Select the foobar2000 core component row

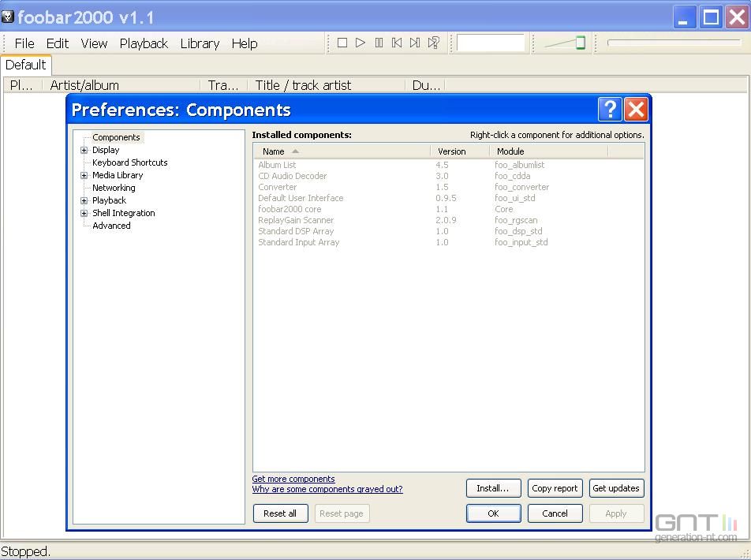pyautogui.click(x=449, y=209)
